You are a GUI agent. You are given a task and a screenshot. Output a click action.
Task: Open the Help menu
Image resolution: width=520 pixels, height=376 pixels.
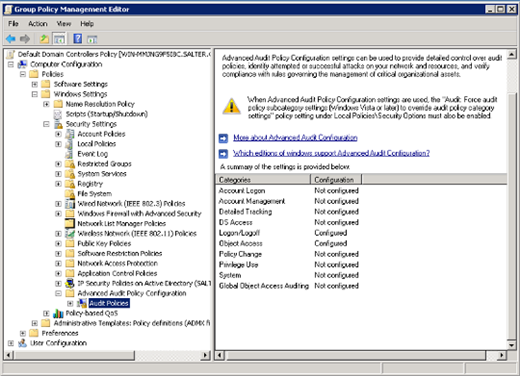tap(87, 24)
